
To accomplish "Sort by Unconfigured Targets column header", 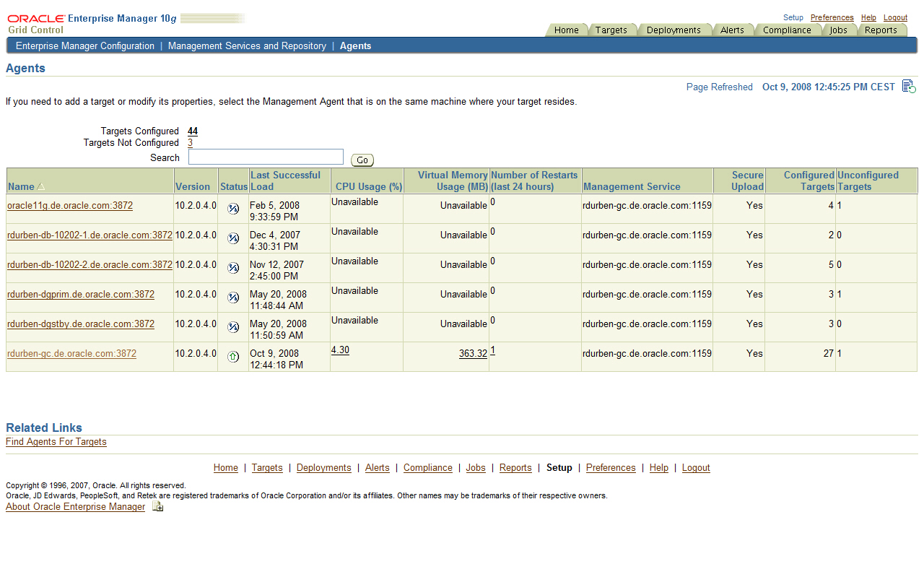I will point(868,181).
